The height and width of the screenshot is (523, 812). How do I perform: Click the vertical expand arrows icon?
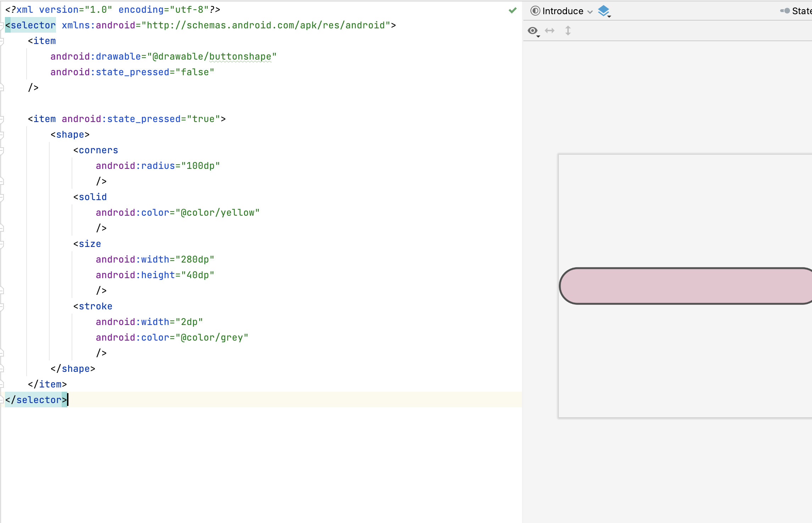(x=568, y=31)
